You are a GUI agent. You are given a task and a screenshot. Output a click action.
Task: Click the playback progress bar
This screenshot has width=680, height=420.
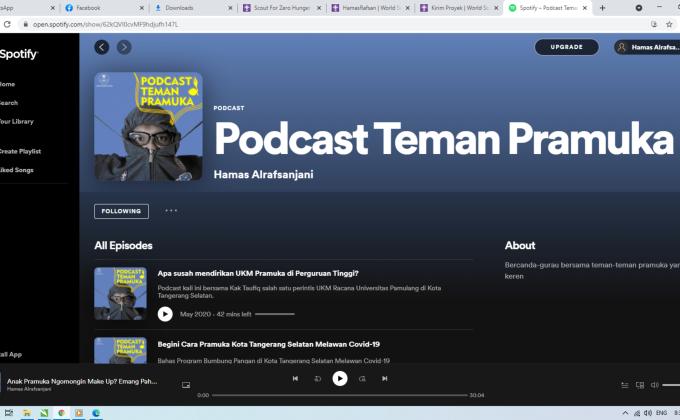pos(340,395)
